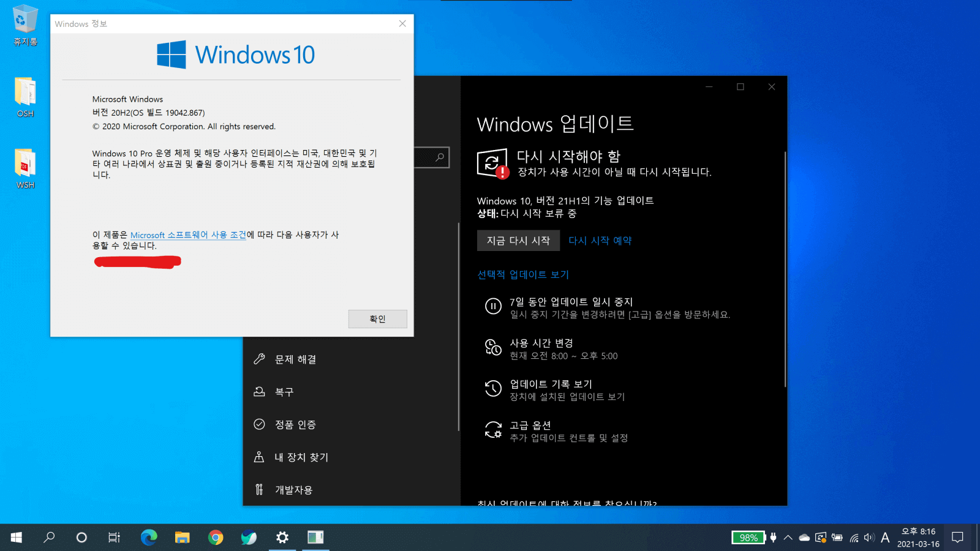Maximize the Settings window
Image resolution: width=980 pixels, height=551 pixels.
click(741, 87)
